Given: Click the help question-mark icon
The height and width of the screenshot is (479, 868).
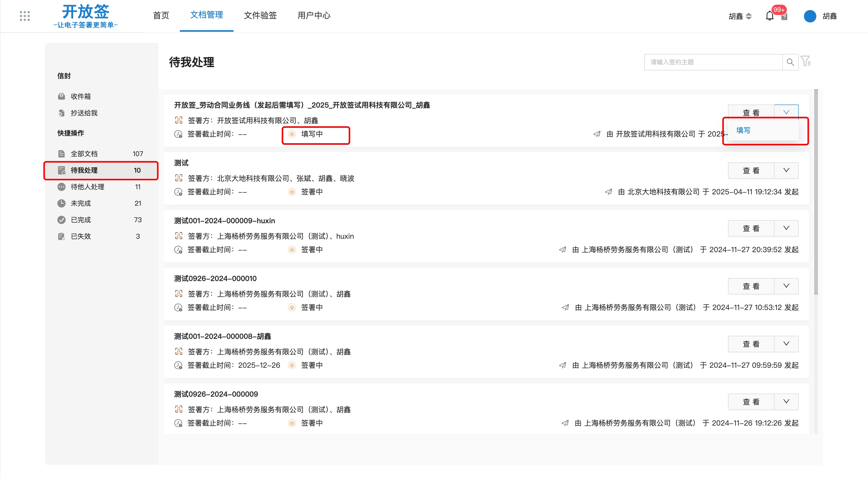Looking at the screenshot, I should pos(785,17).
